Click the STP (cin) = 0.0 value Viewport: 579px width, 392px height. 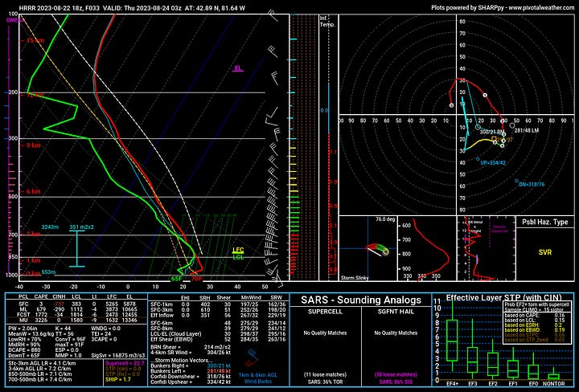(x=123, y=369)
